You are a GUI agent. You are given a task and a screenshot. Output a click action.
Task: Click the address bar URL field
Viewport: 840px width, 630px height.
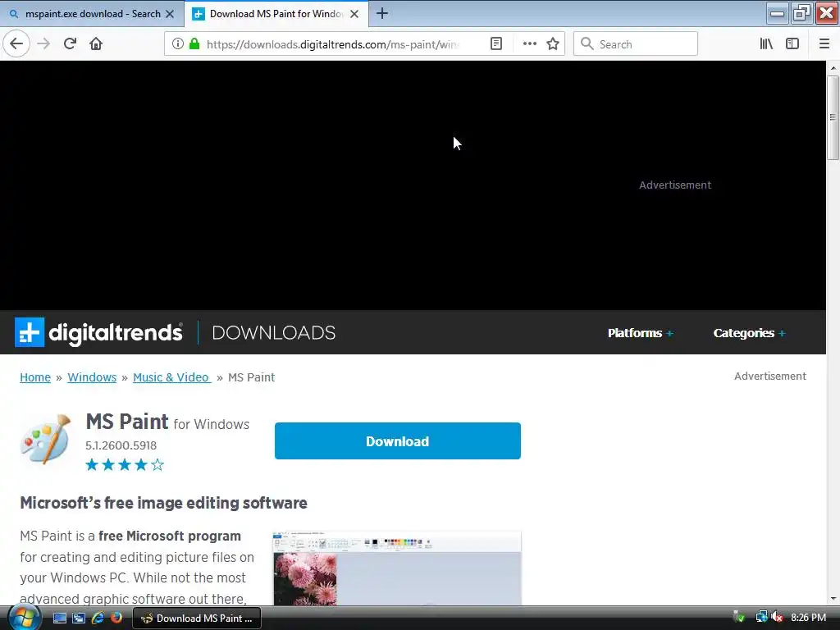(332, 44)
